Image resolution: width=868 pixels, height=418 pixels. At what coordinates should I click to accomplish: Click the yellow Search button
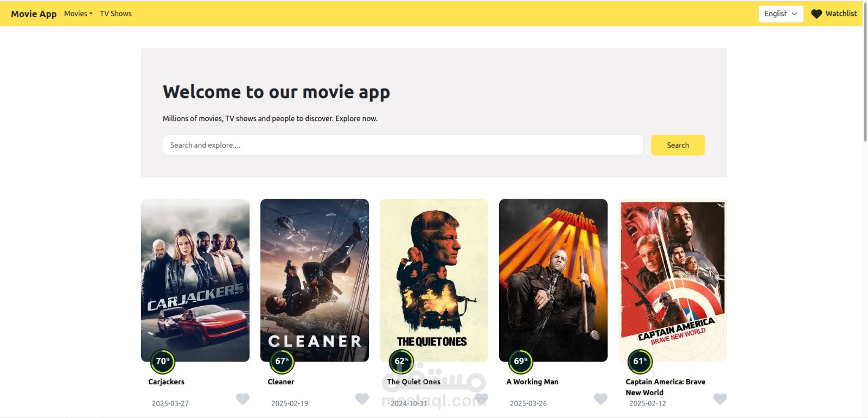678,145
